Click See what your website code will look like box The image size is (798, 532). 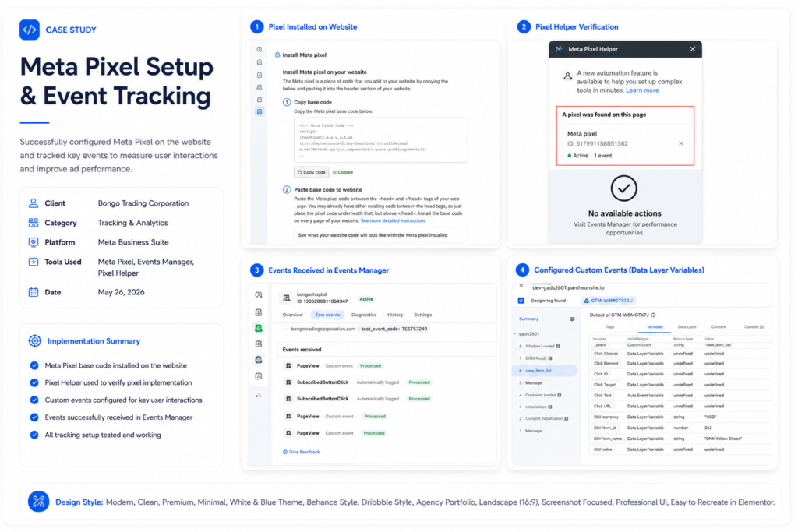380,235
